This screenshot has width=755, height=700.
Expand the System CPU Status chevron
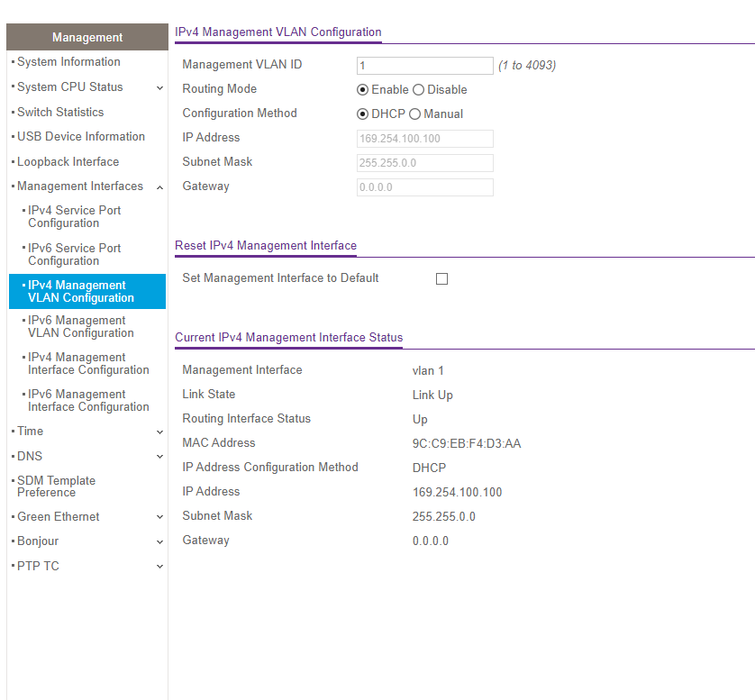(x=159, y=87)
